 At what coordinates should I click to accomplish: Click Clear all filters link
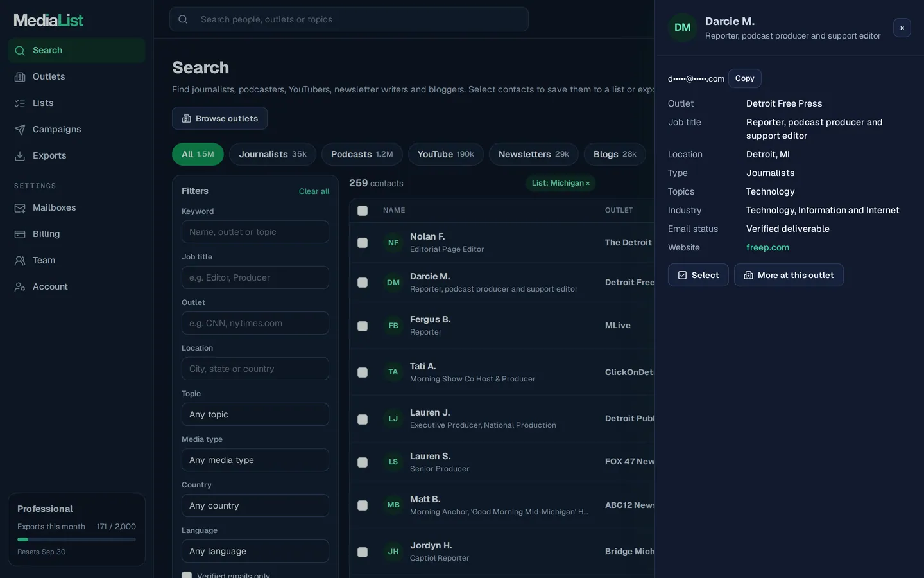coord(314,191)
